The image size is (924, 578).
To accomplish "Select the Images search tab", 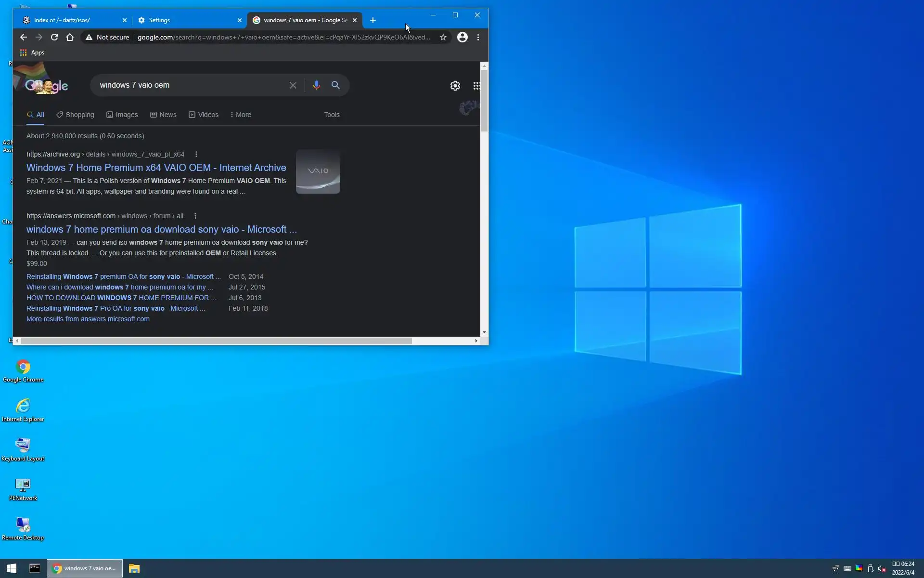I will coord(122,115).
